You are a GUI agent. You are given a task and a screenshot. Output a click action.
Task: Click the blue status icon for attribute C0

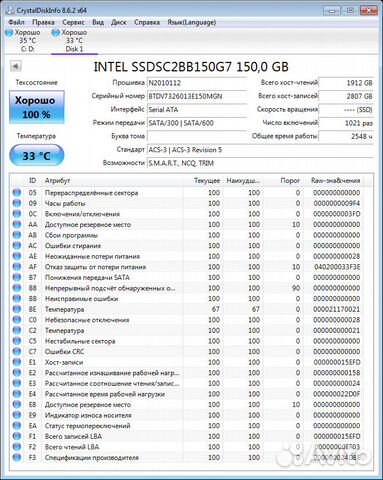click(17, 320)
